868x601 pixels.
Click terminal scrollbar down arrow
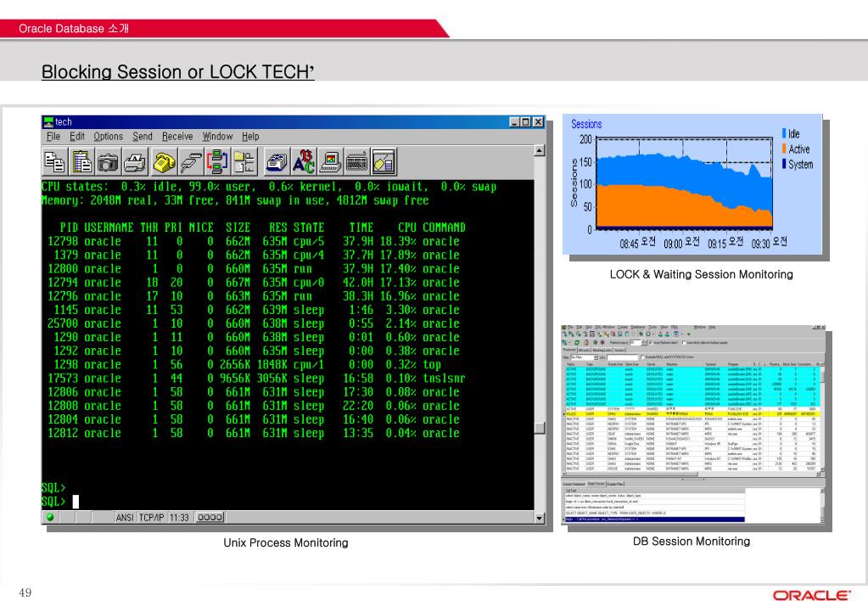pyautogui.click(x=539, y=518)
